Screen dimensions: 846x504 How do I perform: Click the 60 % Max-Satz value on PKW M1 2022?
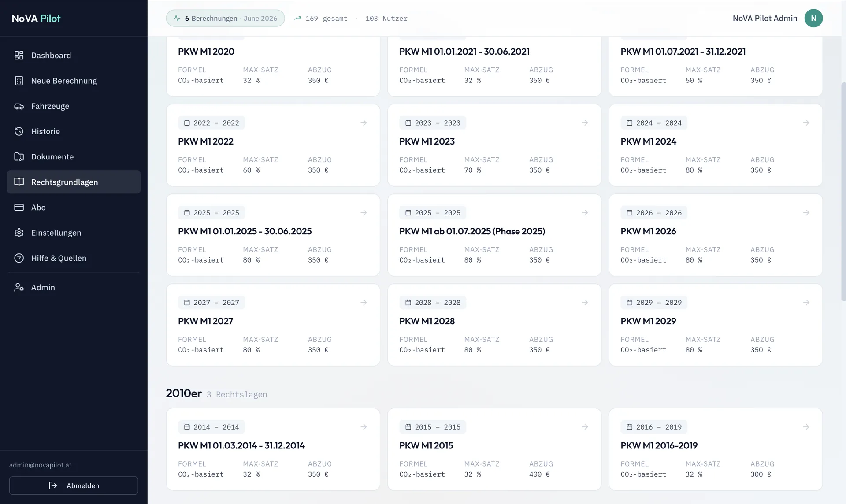click(251, 170)
